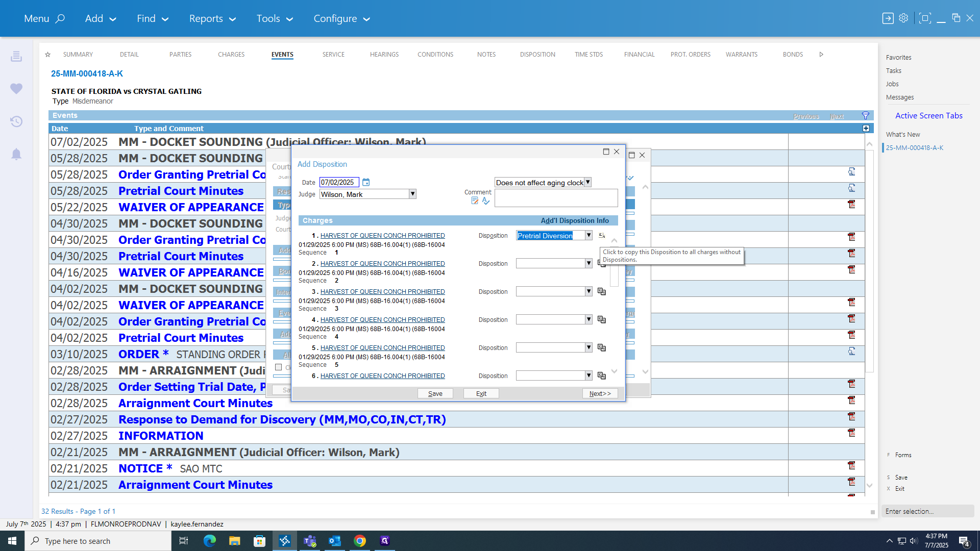The height and width of the screenshot is (551, 980).
Task: Open the aging clock dropdown
Action: (x=587, y=182)
